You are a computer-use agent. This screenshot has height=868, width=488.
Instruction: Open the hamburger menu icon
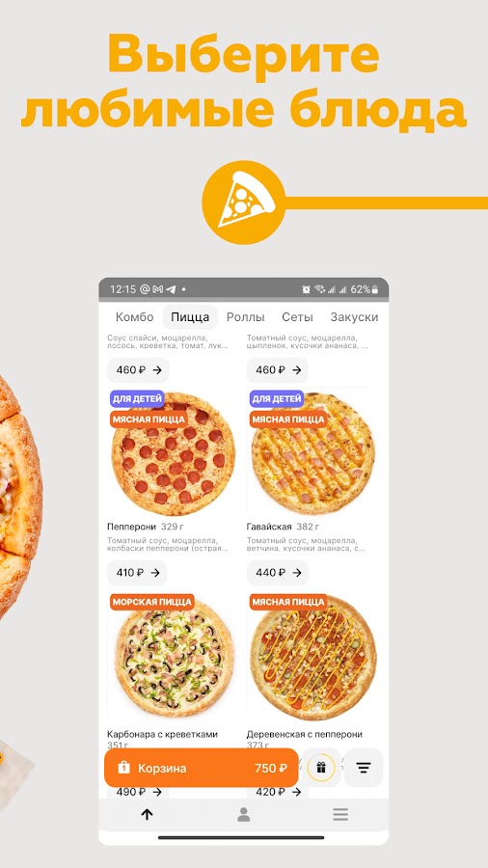(x=340, y=814)
